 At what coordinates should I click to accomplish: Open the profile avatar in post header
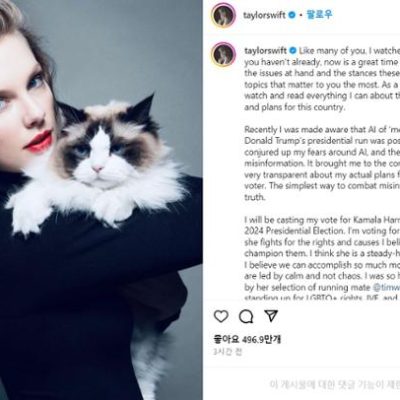224,15
